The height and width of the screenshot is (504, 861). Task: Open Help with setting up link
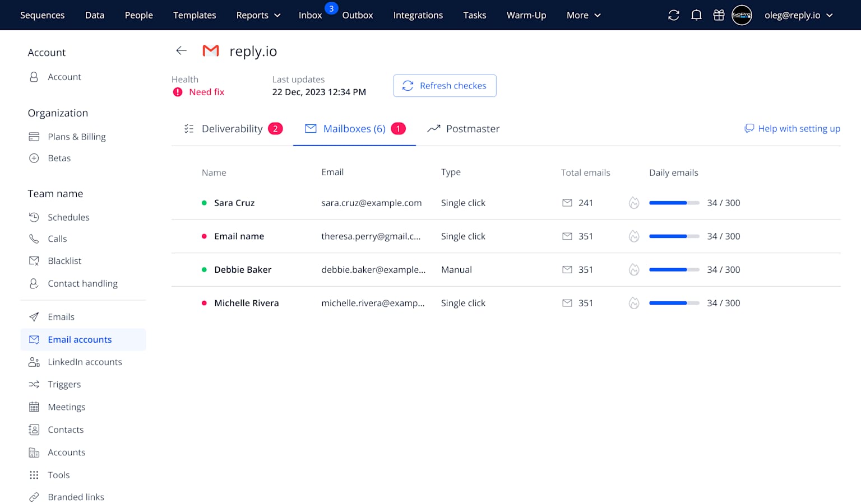pyautogui.click(x=792, y=129)
